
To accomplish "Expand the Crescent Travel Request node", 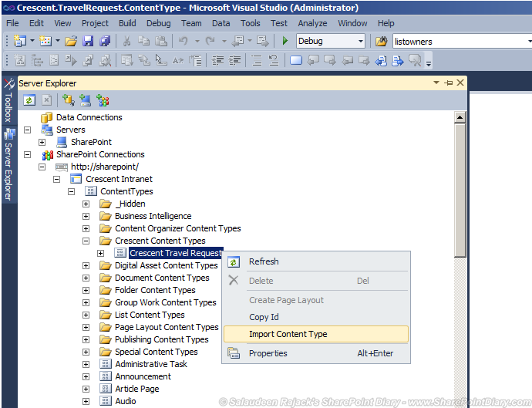I will (101, 254).
